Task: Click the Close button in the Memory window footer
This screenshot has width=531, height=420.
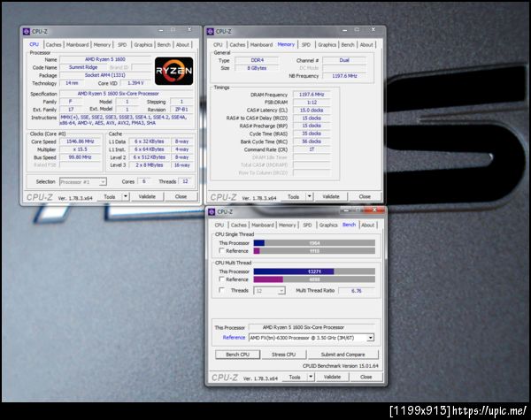Action: pyautogui.click(x=365, y=196)
